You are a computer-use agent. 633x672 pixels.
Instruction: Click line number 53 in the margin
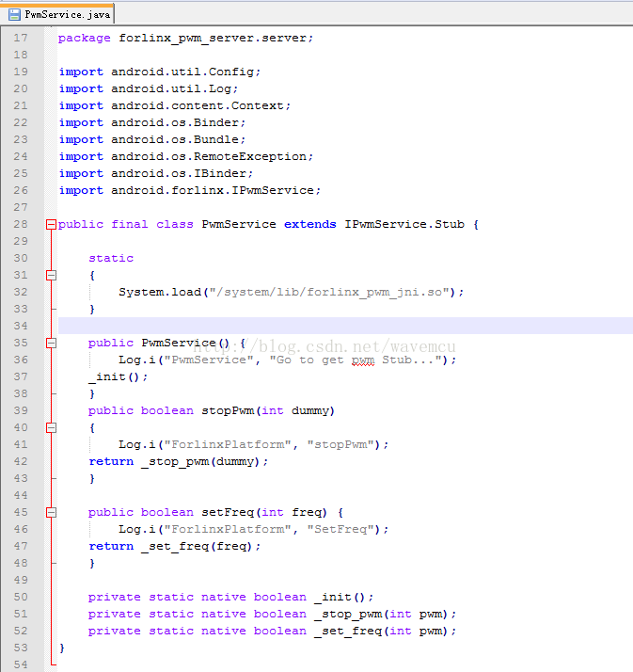pos(21,648)
